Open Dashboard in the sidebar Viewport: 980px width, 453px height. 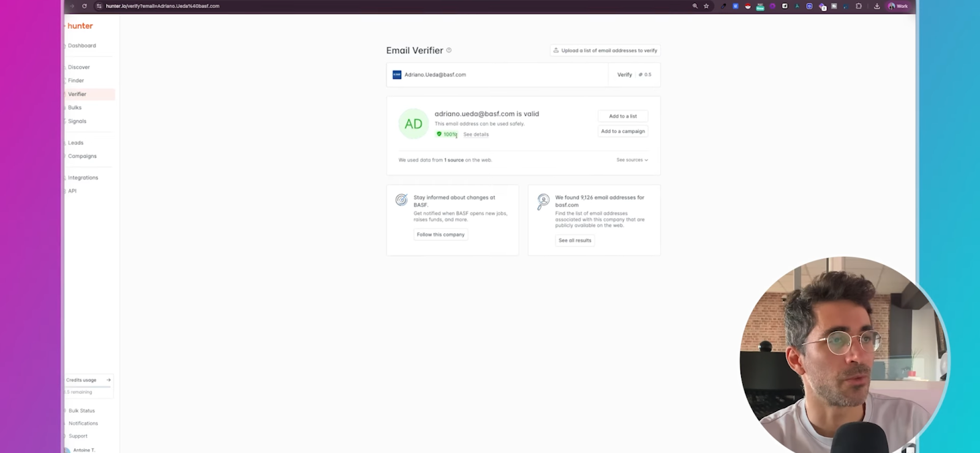(82, 45)
